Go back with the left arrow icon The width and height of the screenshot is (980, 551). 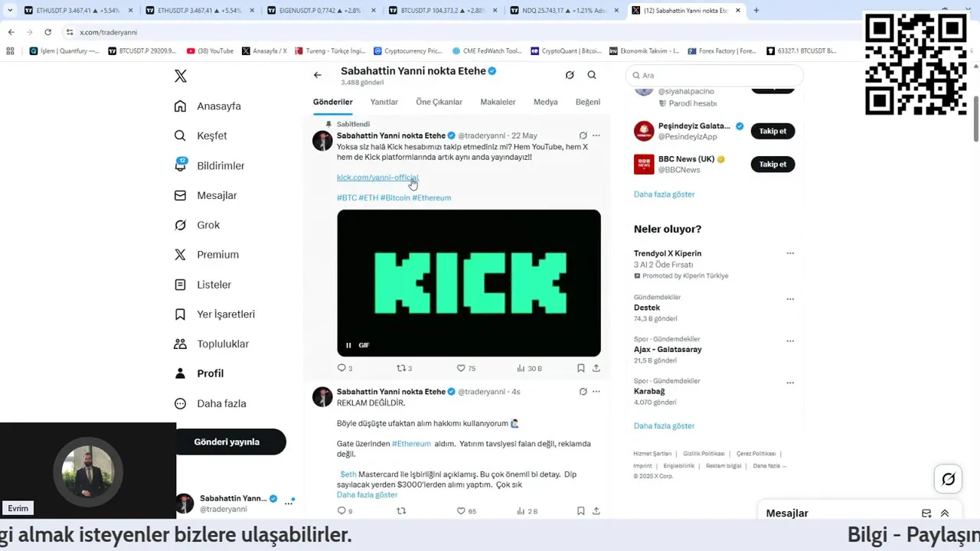coord(318,75)
